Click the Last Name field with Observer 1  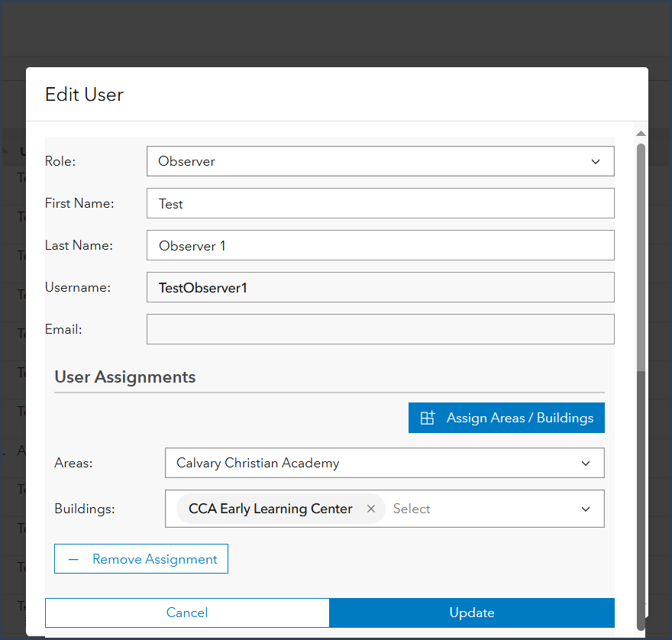[380, 245]
